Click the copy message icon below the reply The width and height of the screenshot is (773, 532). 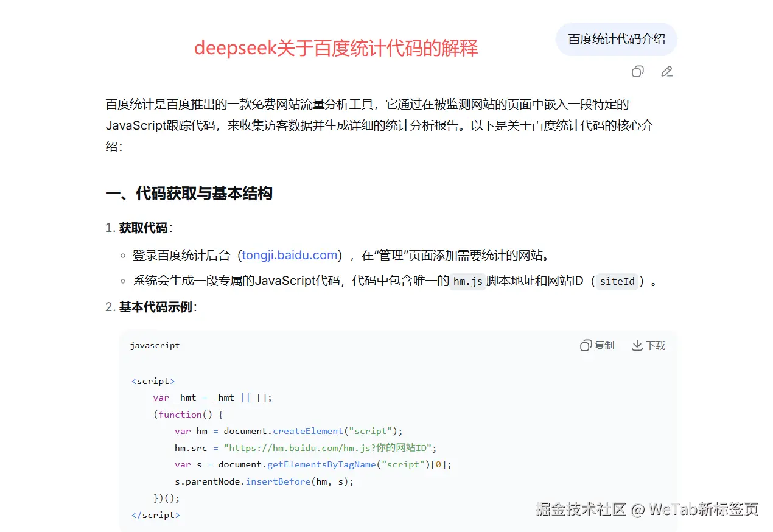637,71
